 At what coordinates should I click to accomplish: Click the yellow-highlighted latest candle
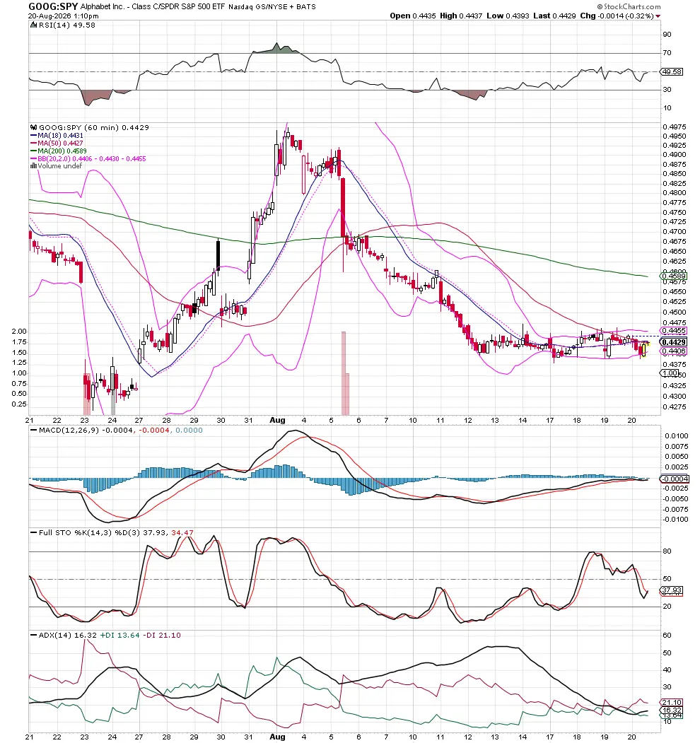pos(644,350)
